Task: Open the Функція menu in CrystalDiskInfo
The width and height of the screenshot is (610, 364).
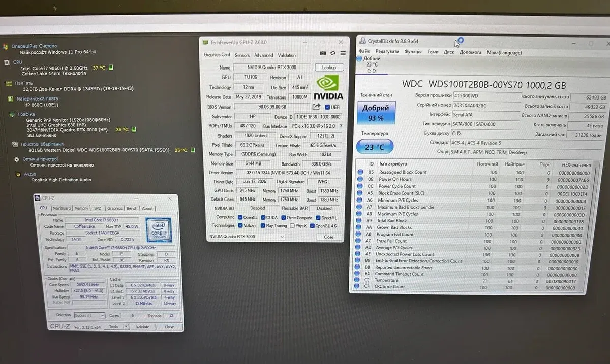Action: click(x=413, y=52)
